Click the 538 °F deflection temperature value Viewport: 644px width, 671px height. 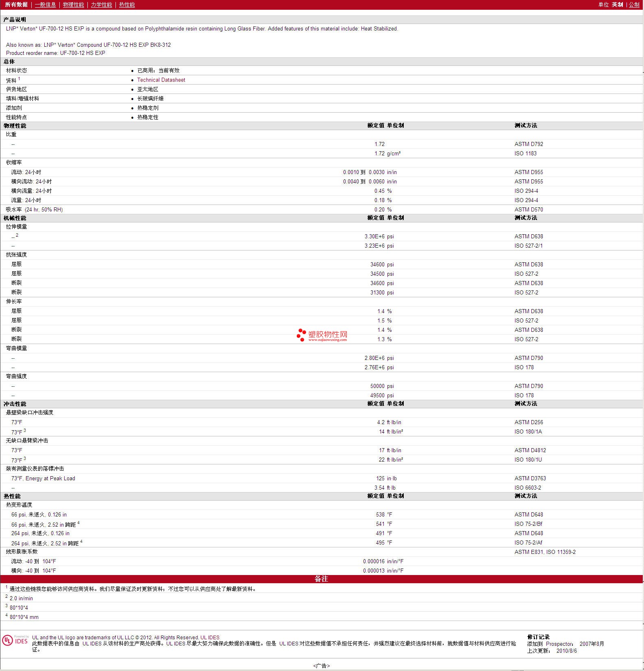point(384,514)
